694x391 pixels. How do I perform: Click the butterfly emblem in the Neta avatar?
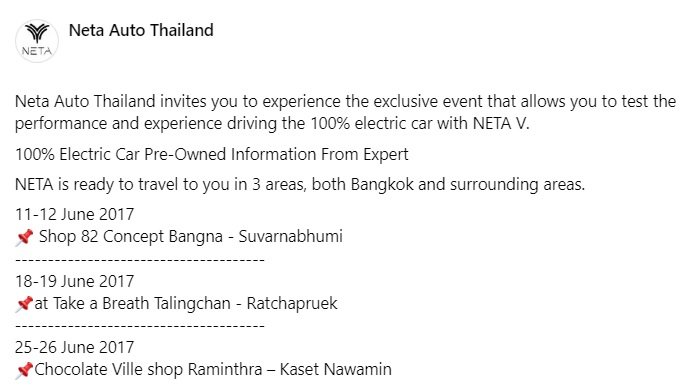pos(37,33)
